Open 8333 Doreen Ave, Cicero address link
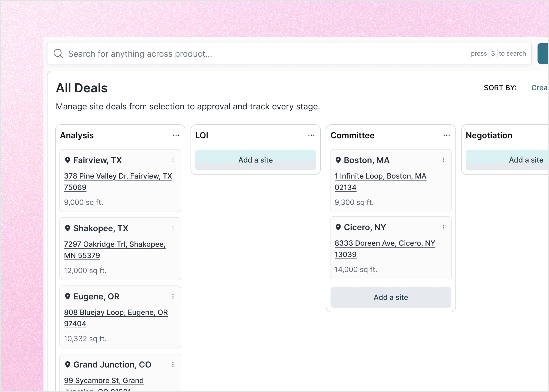The image size is (549, 392). coord(385,243)
